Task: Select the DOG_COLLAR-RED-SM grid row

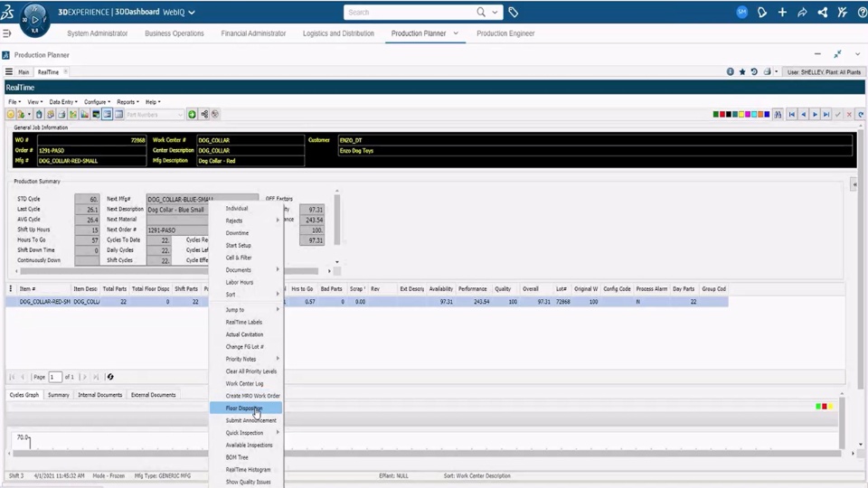Action: [366, 302]
